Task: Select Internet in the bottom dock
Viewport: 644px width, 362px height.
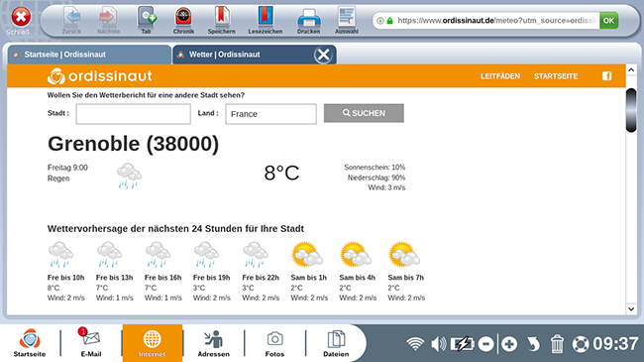Action: click(152, 343)
